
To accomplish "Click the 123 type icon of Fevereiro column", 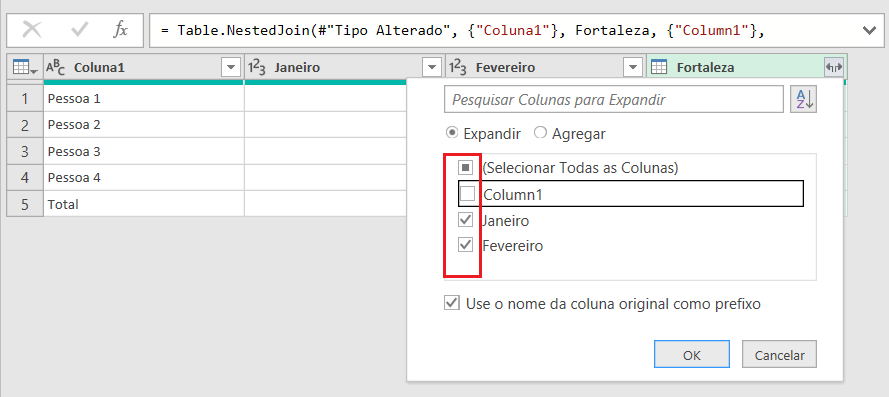I will [458, 68].
